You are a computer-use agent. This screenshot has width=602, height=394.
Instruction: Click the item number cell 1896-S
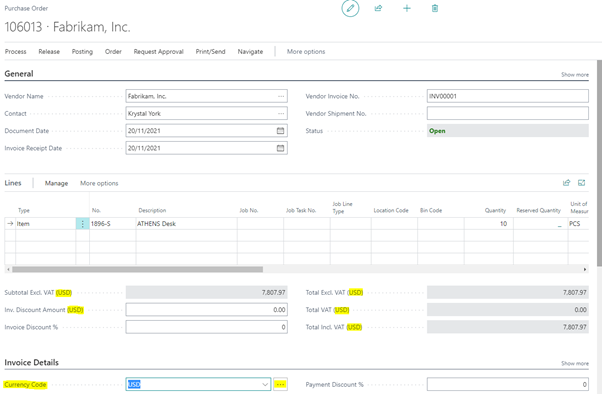point(112,223)
